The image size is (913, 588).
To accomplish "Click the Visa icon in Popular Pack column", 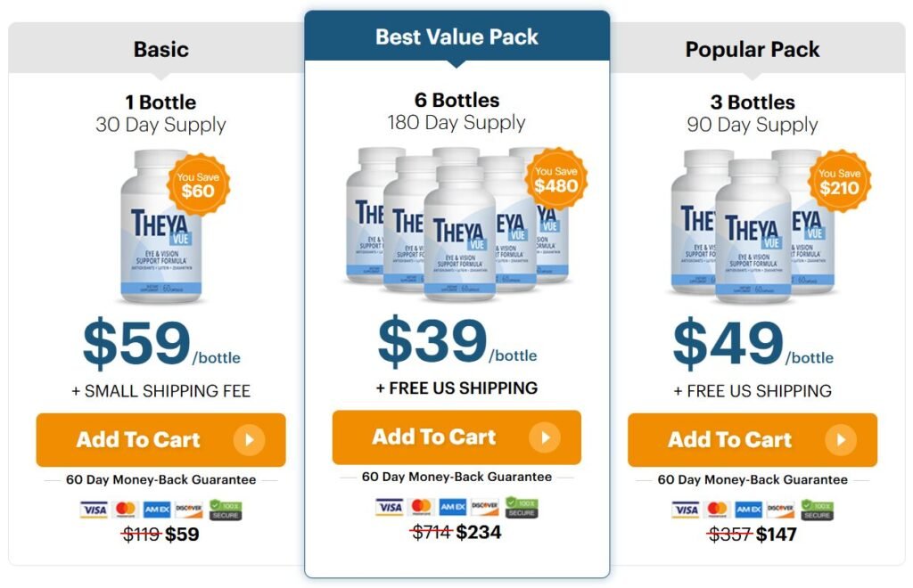I will pyautogui.click(x=687, y=508).
